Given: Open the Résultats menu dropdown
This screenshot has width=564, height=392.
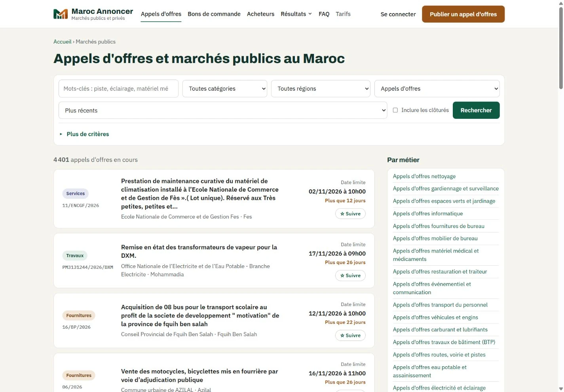Looking at the screenshot, I should tap(296, 14).
